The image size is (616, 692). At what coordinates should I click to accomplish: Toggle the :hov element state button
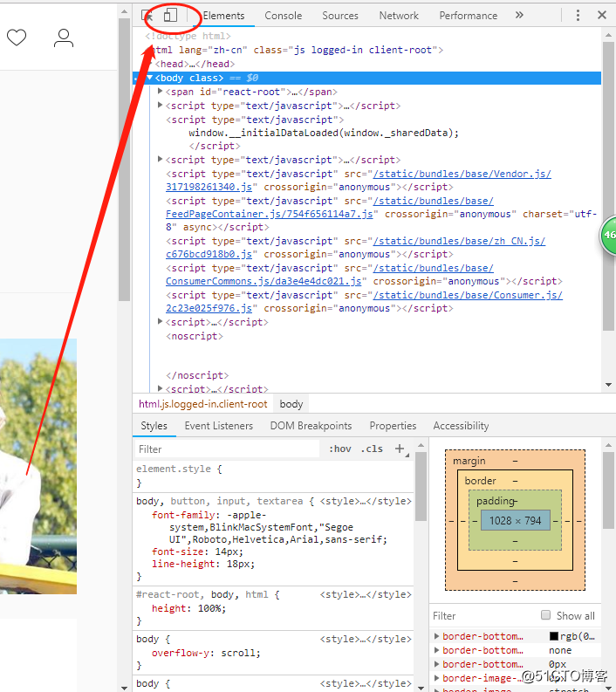point(339,449)
